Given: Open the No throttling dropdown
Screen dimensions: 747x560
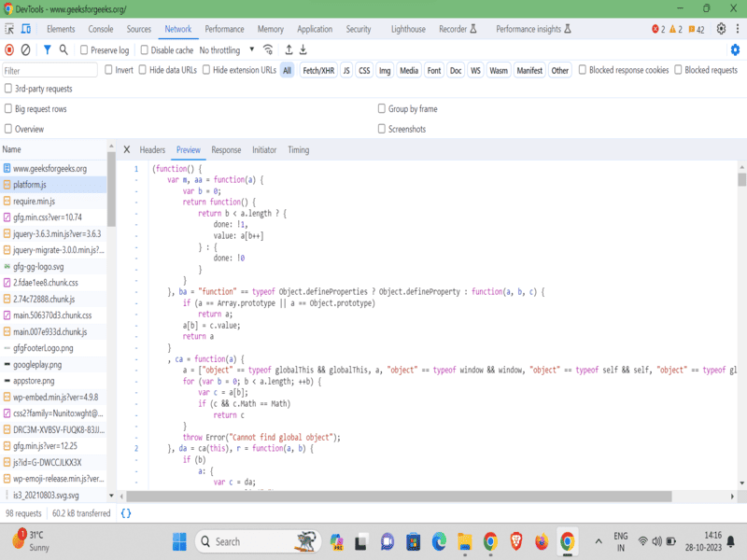Looking at the screenshot, I should click(x=226, y=50).
